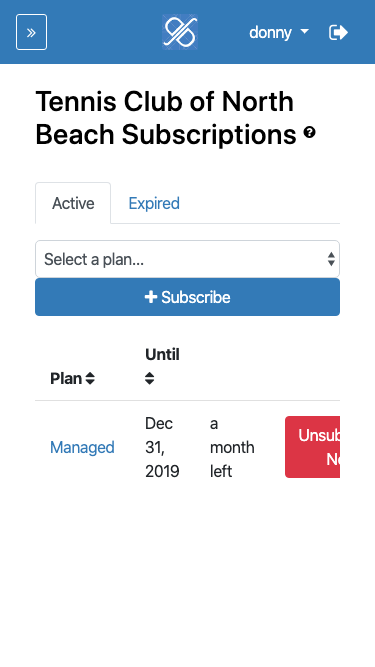Click the Subscribe button
This screenshot has height=667, width=375.
click(188, 297)
